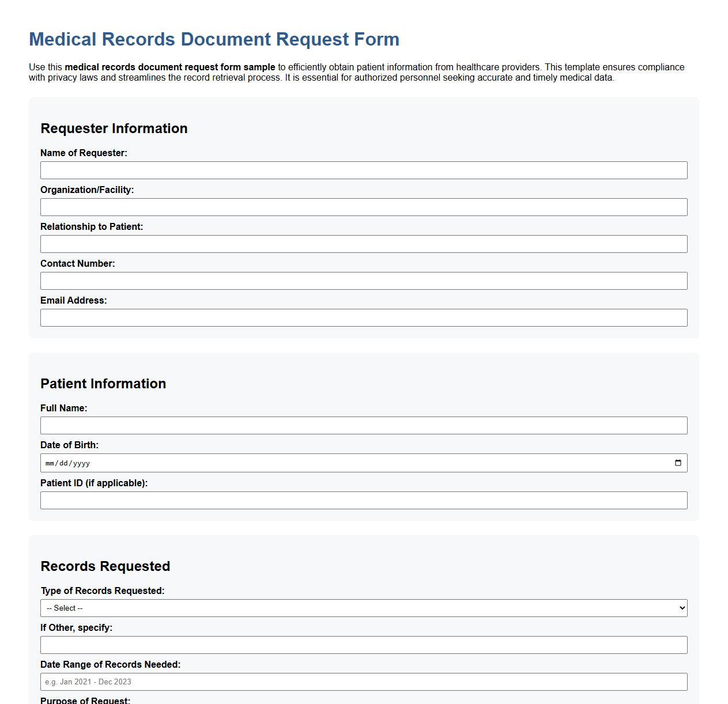Image resolution: width=728 pixels, height=704 pixels.
Task: Click the Name of Requester input field
Action: [363, 170]
